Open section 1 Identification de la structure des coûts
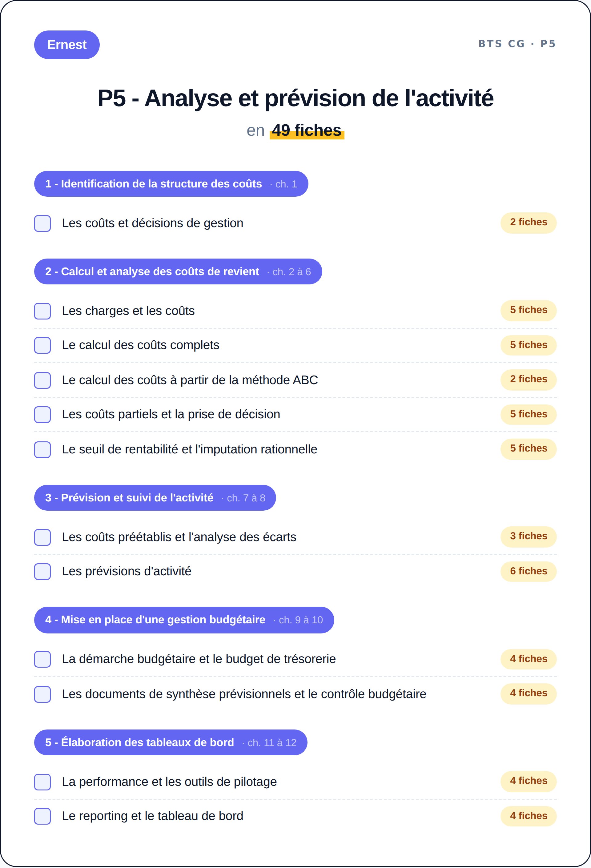This screenshot has height=868, width=591. [171, 184]
